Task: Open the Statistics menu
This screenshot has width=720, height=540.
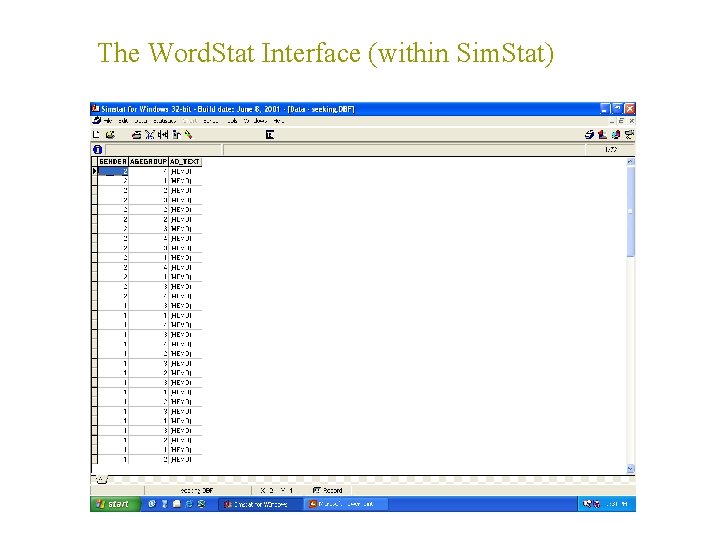Action: [164, 121]
